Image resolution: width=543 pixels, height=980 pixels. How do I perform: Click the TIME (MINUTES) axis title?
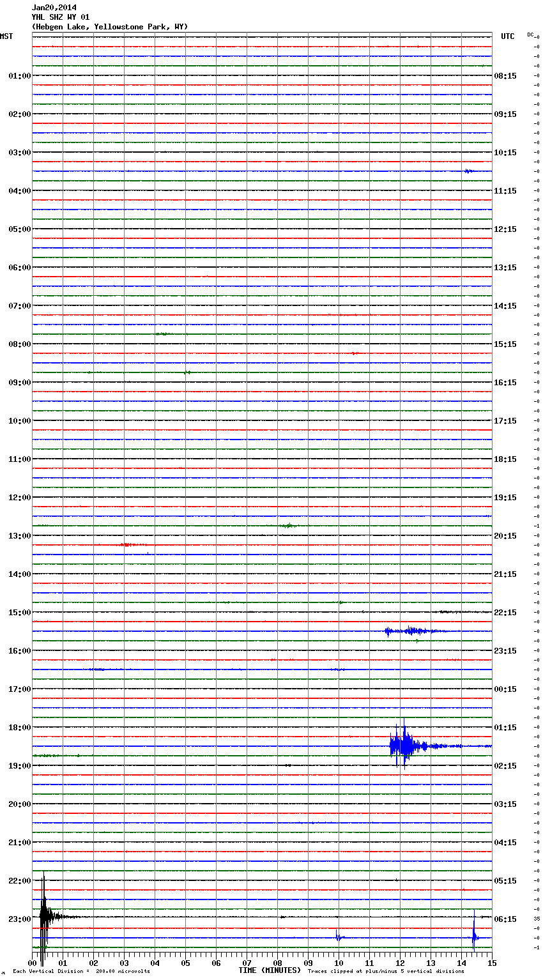(270, 970)
